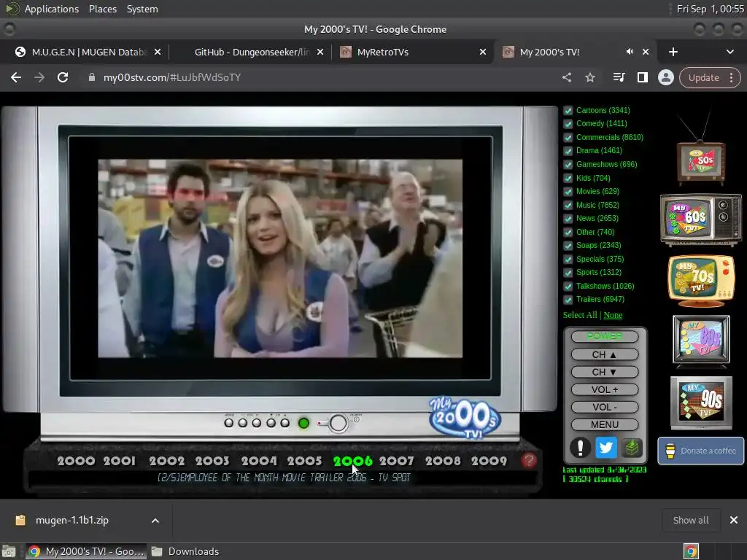
Task: Click the MENU button on the remote
Action: point(605,424)
